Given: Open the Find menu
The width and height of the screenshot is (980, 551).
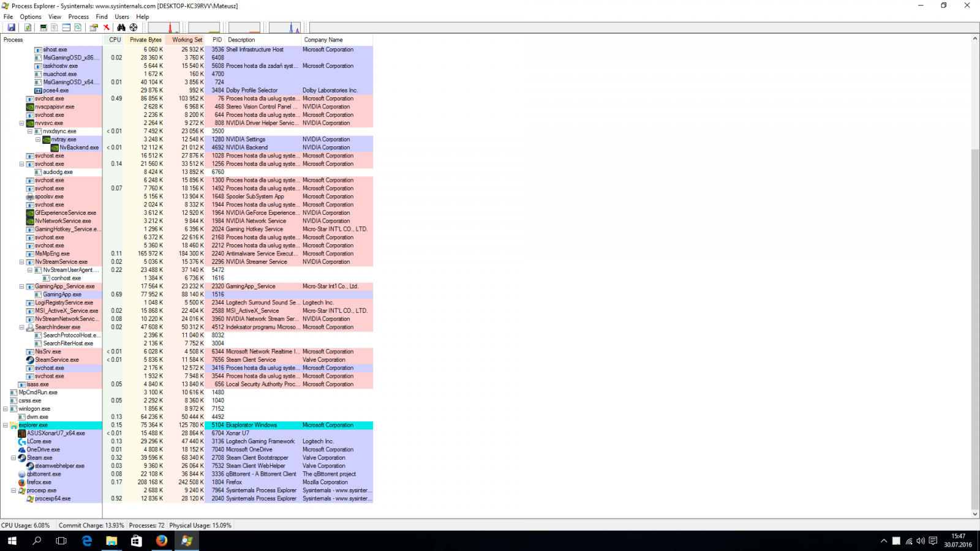Looking at the screenshot, I should click(x=102, y=17).
